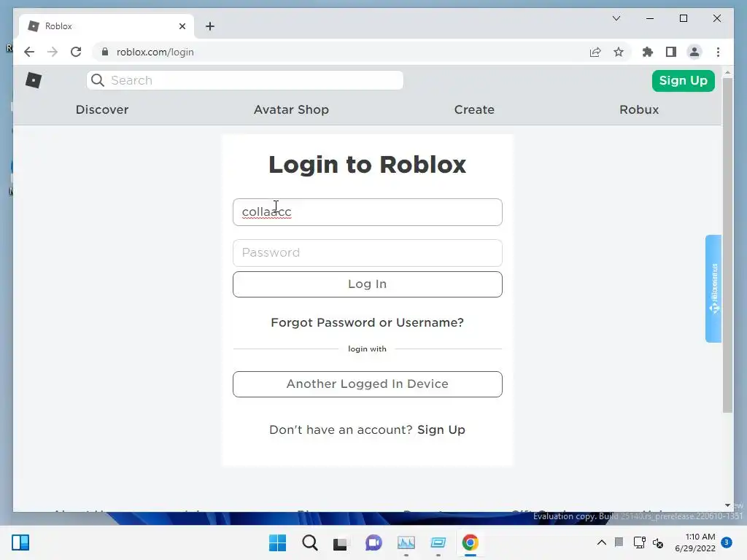Click the padlock site info icon

(x=105, y=52)
